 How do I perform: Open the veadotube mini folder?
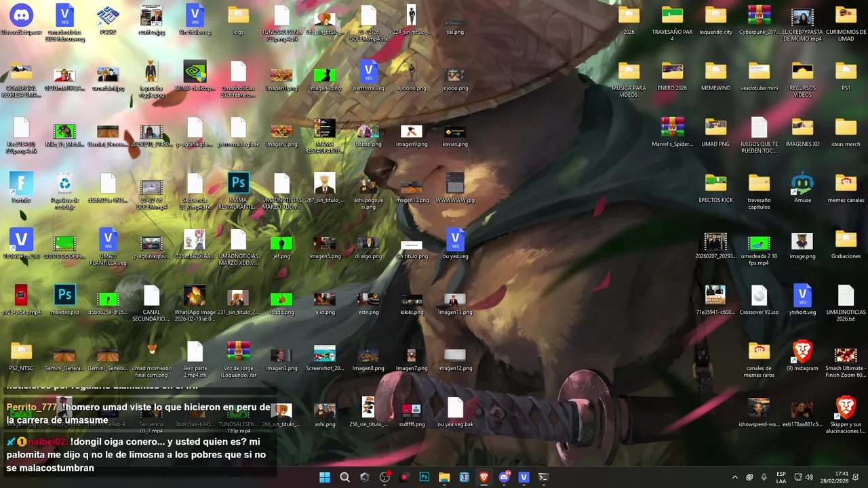[x=759, y=76]
